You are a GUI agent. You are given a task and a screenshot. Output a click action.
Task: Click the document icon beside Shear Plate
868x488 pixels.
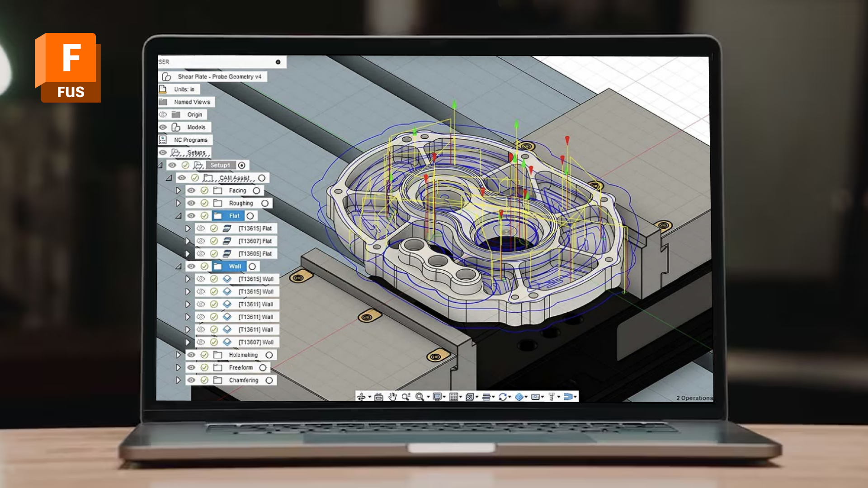[x=166, y=77]
